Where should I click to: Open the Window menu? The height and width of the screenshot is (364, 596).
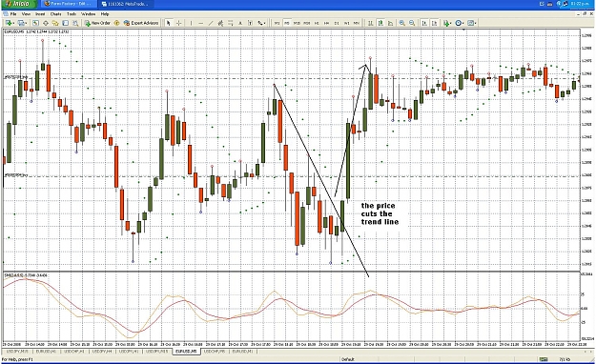(88, 13)
